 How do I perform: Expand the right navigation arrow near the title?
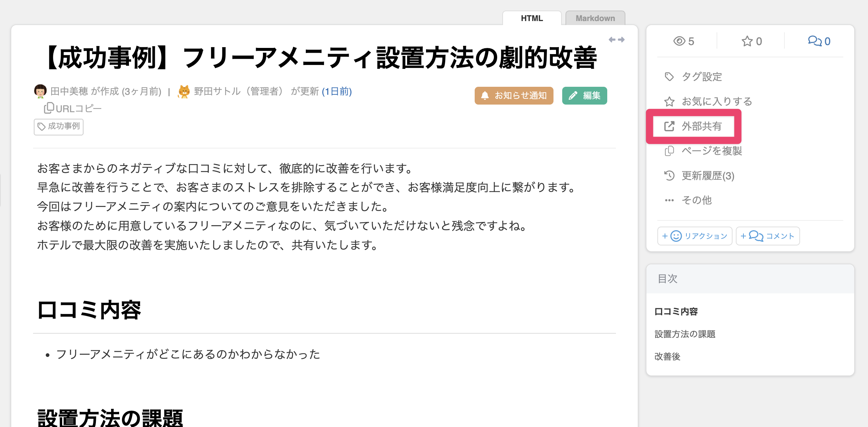click(622, 39)
